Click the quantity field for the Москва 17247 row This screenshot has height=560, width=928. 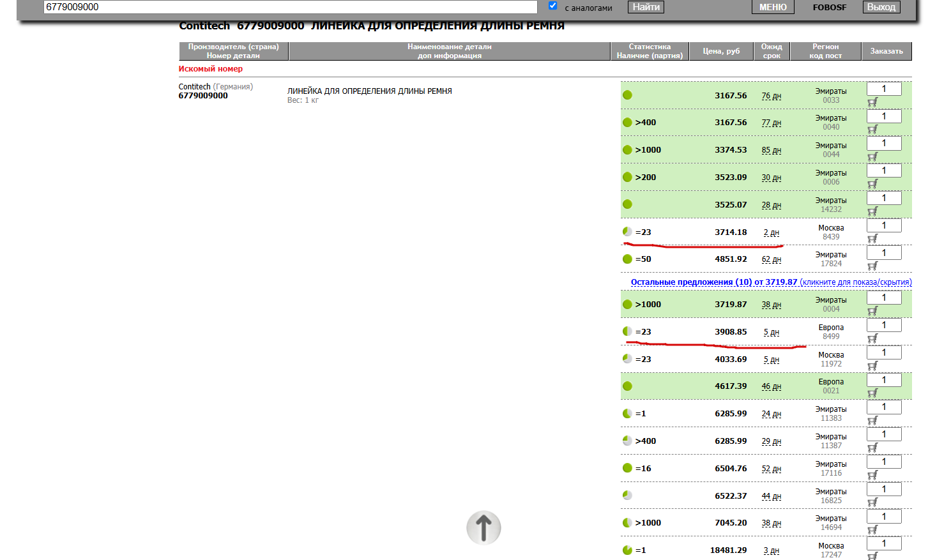884,543
